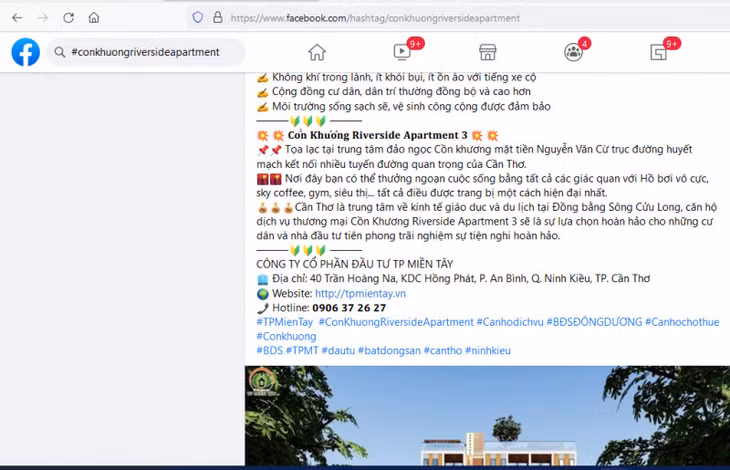Reload the current page

68,18
